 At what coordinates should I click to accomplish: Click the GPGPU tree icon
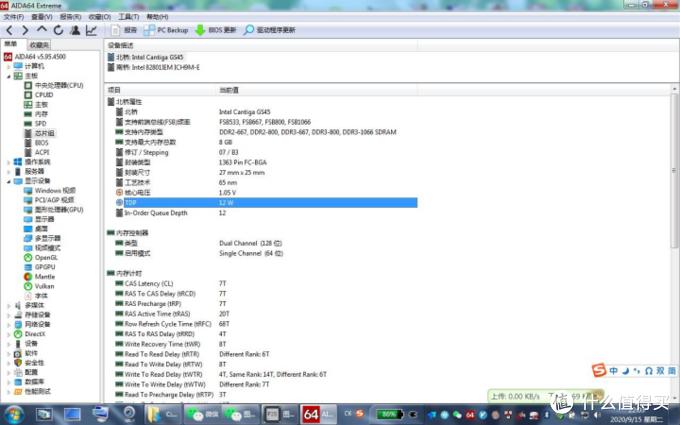click(28, 267)
